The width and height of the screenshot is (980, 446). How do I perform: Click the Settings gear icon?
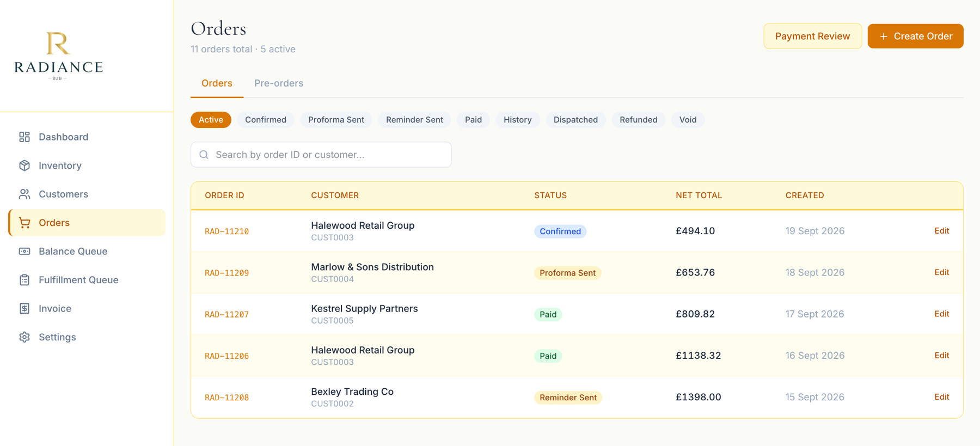coord(24,337)
